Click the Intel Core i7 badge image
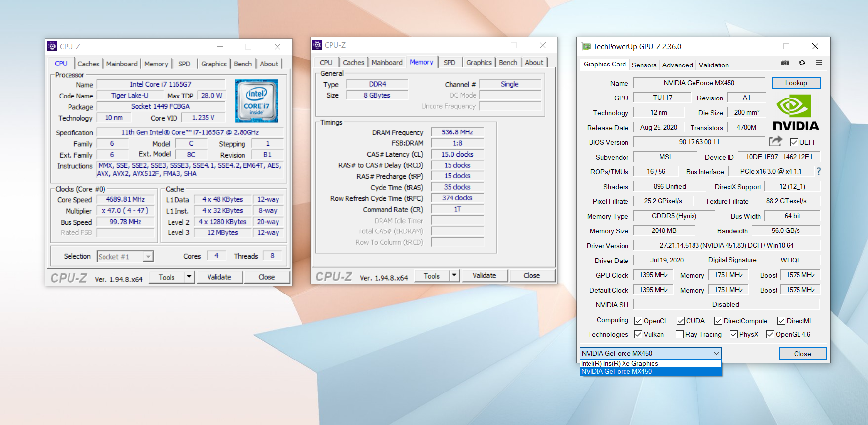This screenshot has height=425, width=868. click(256, 101)
